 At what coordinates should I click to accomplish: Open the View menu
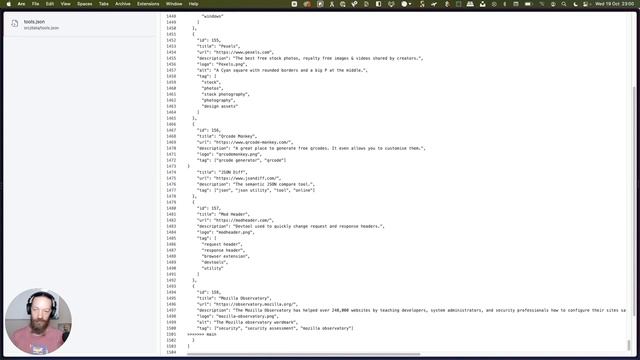pyautogui.click(x=65, y=4)
